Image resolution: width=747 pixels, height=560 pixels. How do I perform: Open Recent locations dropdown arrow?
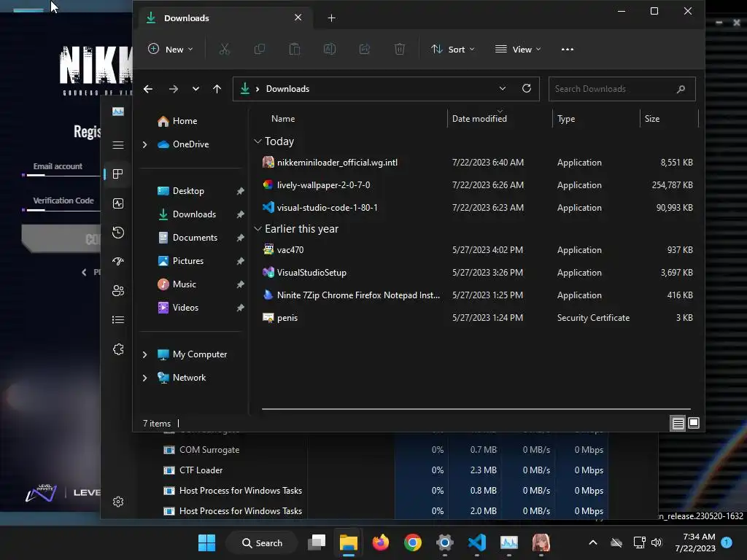[x=196, y=89]
